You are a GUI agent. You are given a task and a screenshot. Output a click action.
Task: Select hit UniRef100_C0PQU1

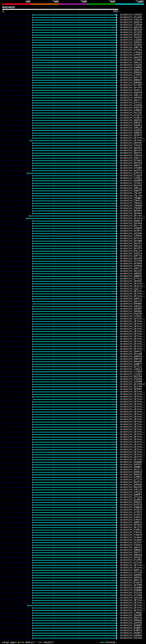pos(131,52)
